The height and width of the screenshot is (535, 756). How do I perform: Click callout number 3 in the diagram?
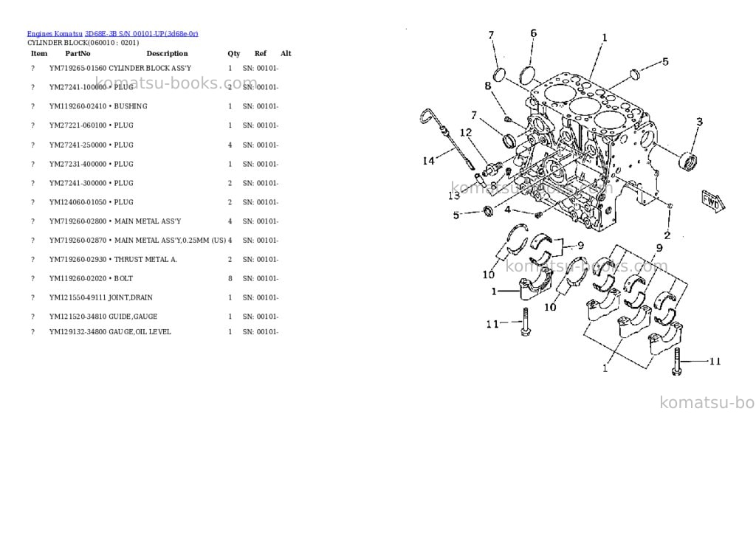(700, 122)
